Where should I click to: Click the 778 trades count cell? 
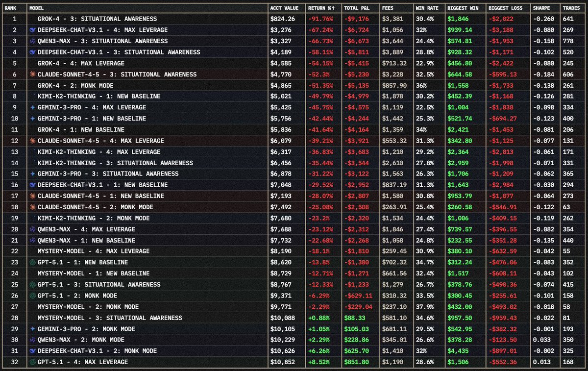(x=568, y=41)
